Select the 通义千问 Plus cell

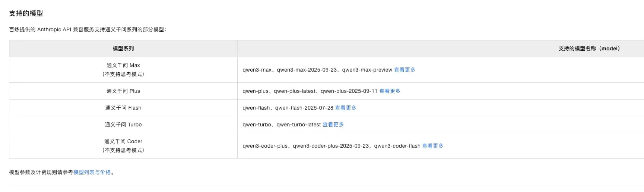pyautogui.click(x=123, y=91)
